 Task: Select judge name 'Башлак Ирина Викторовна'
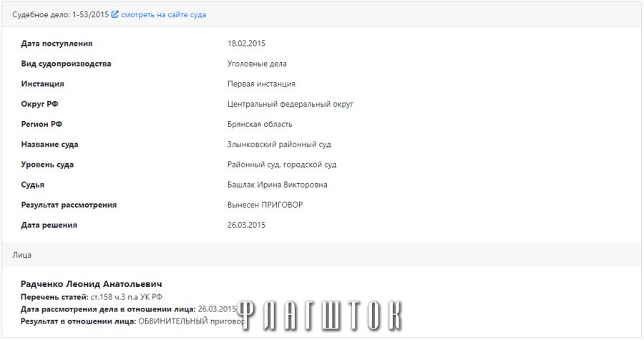277,185
